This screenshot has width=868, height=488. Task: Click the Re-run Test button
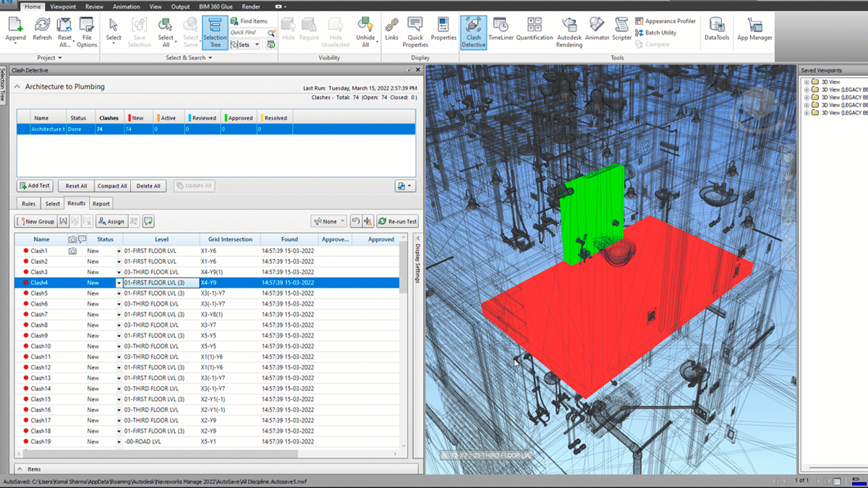coord(397,221)
